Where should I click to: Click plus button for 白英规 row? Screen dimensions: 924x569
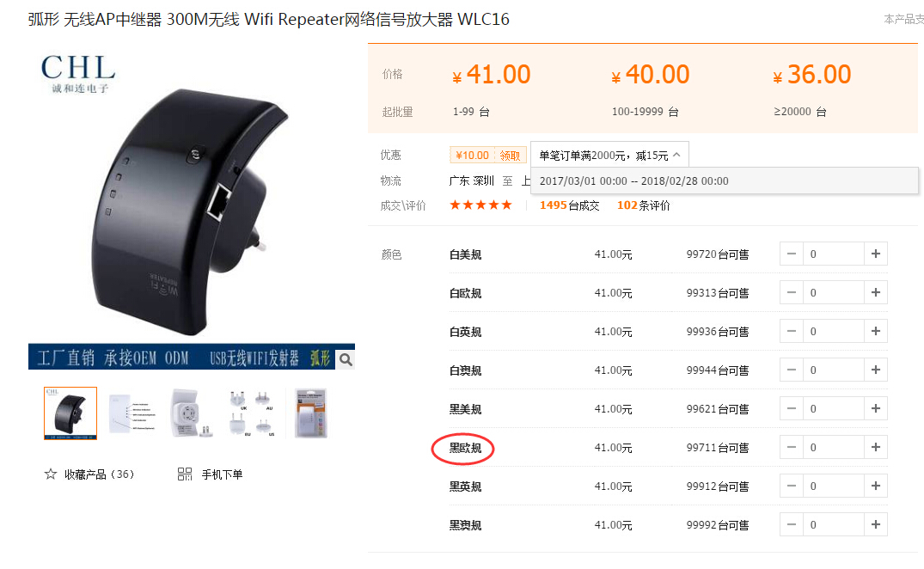point(876,332)
